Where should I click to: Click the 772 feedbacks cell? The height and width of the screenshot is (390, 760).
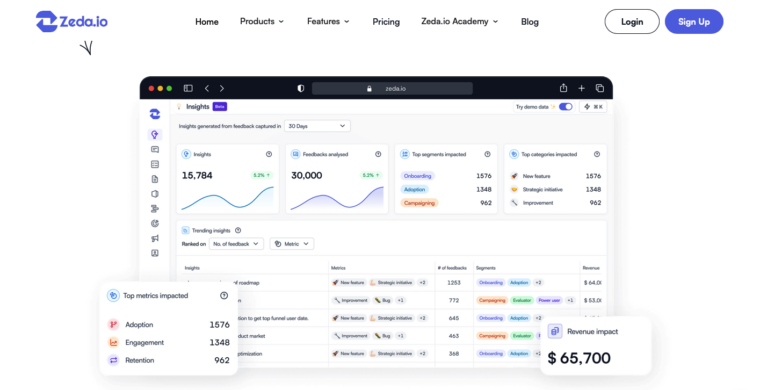[454, 300]
